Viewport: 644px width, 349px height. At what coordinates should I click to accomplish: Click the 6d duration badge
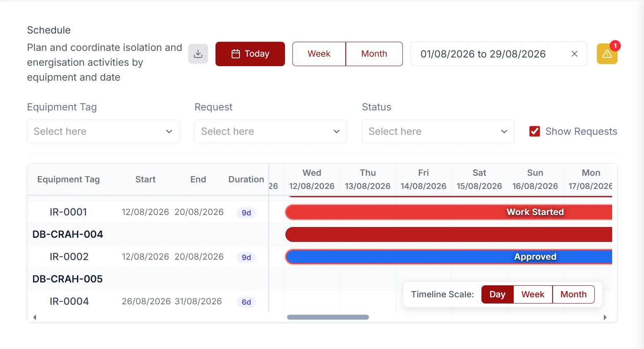[246, 302]
